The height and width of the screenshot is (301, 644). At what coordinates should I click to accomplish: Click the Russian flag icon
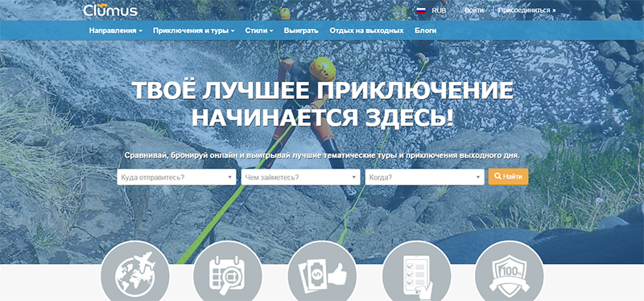(421, 10)
